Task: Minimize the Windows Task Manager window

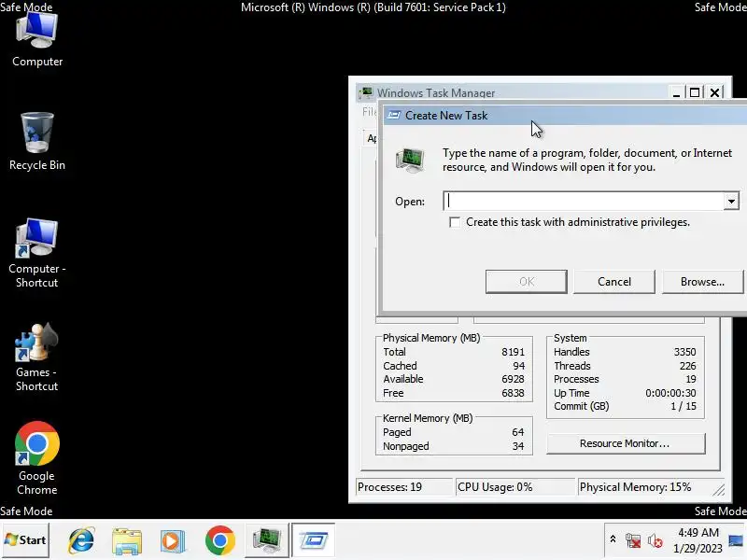Action: tap(676, 92)
